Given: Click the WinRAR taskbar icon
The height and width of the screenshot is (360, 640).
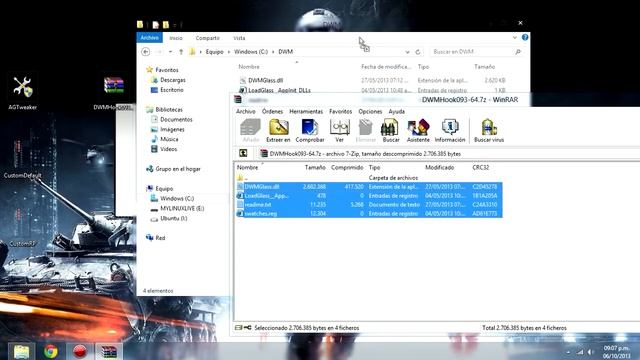Looking at the screenshot, I should [109, 351].
